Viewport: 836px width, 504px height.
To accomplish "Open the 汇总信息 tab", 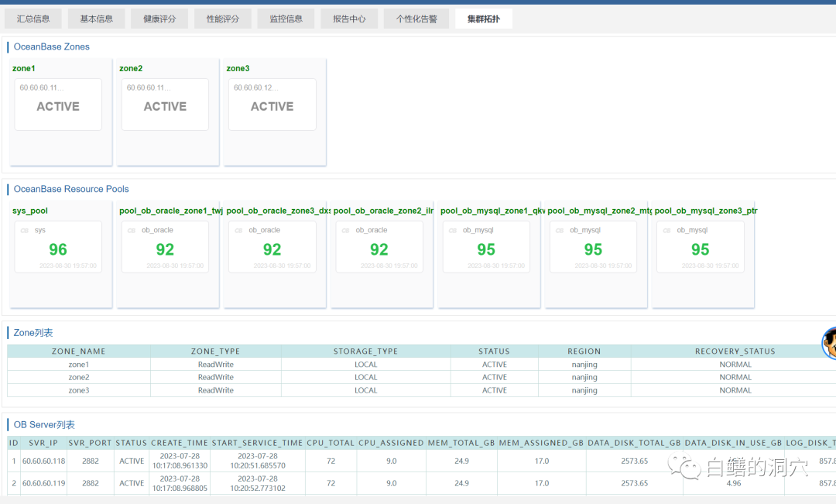I will pos(33,19).
